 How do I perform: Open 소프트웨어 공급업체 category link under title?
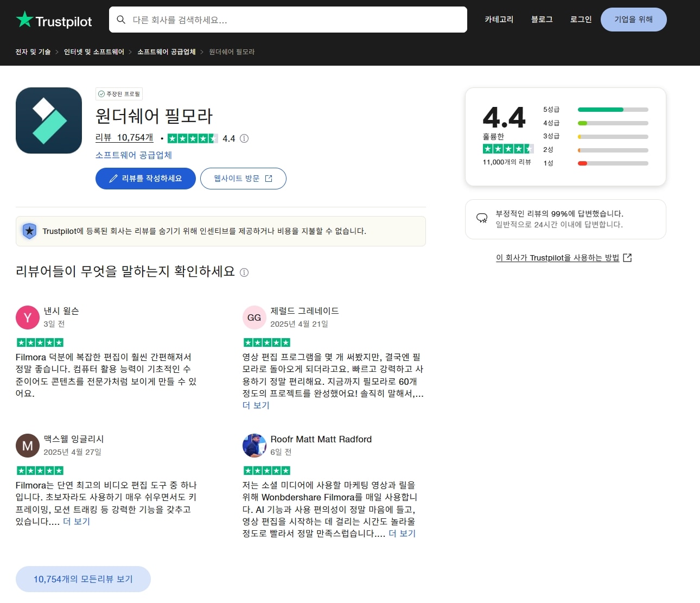click(x=133, y=155)
